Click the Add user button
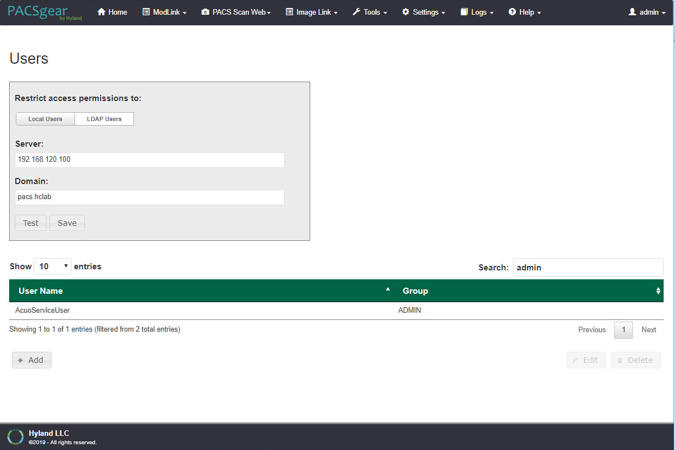Viewport: 675px width, 450px height. point(31,360)
